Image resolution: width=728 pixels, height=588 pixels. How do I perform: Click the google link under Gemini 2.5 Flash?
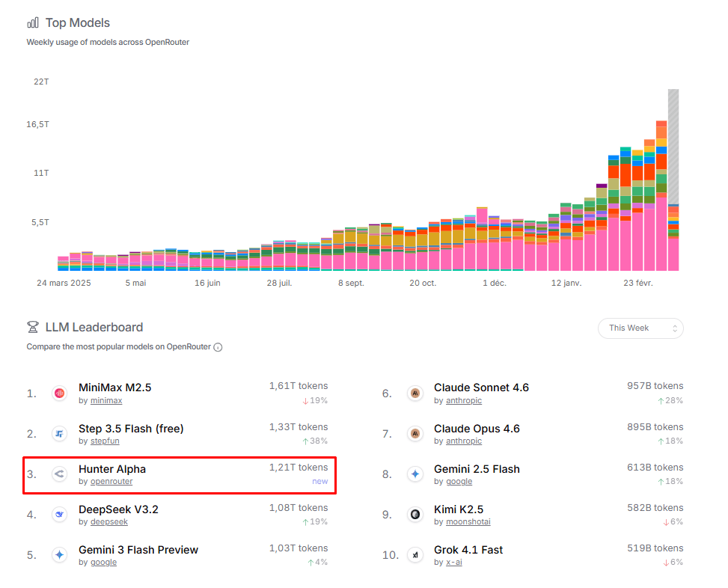click(x=459, y=481)
